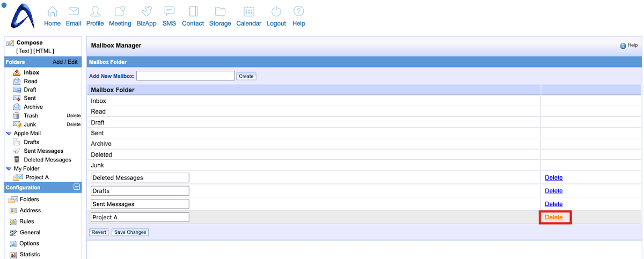Open the Meeting icon in the toolbar
The height and width of the screenshot is (259, 644).
point(120,12)
